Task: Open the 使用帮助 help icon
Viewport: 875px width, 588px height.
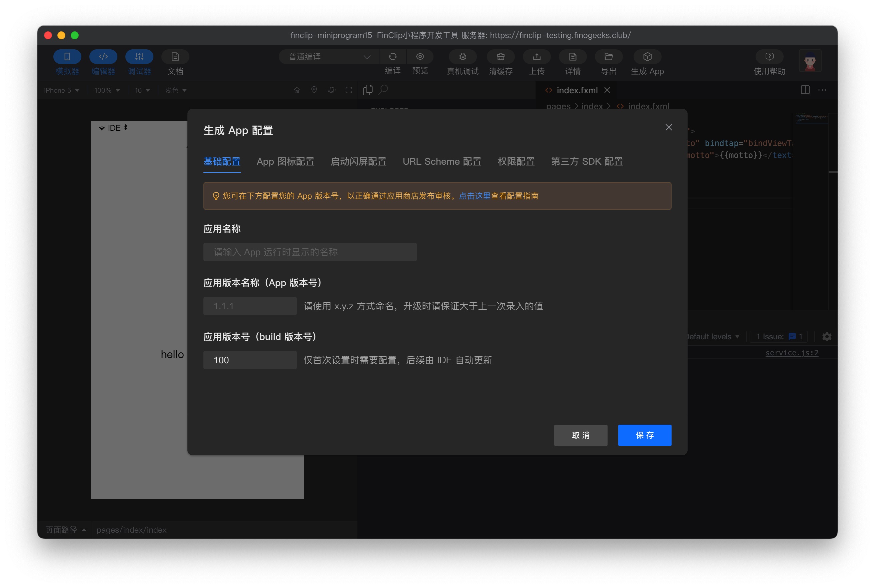Action: 769,57
